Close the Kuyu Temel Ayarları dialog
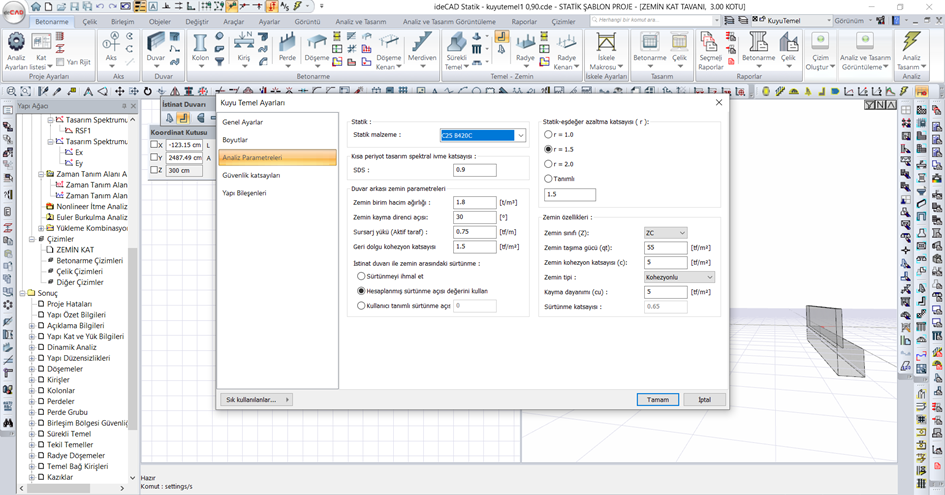 [x=718, y=102]
